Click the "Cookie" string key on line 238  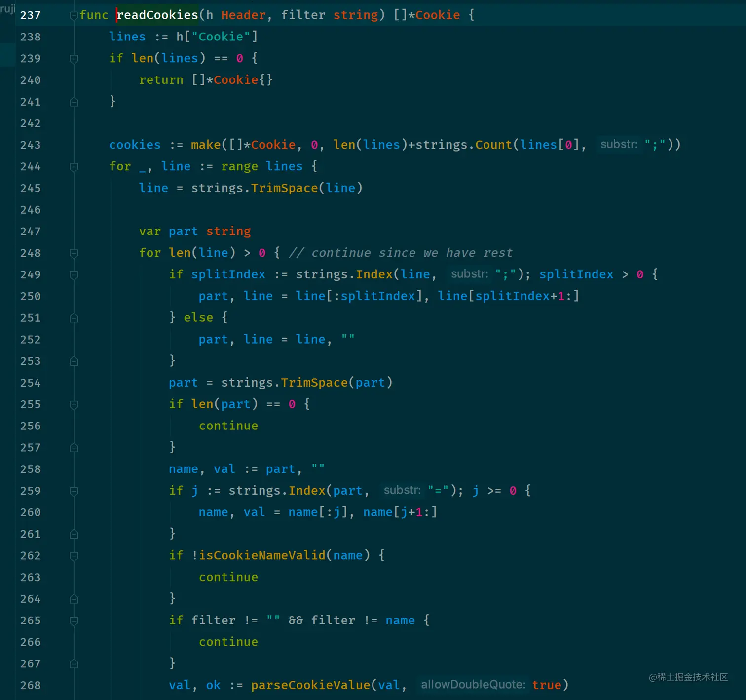point(221,37)
